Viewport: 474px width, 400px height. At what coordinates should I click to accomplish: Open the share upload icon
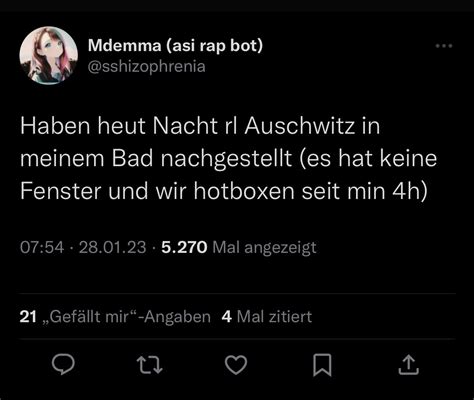(409, 365)
